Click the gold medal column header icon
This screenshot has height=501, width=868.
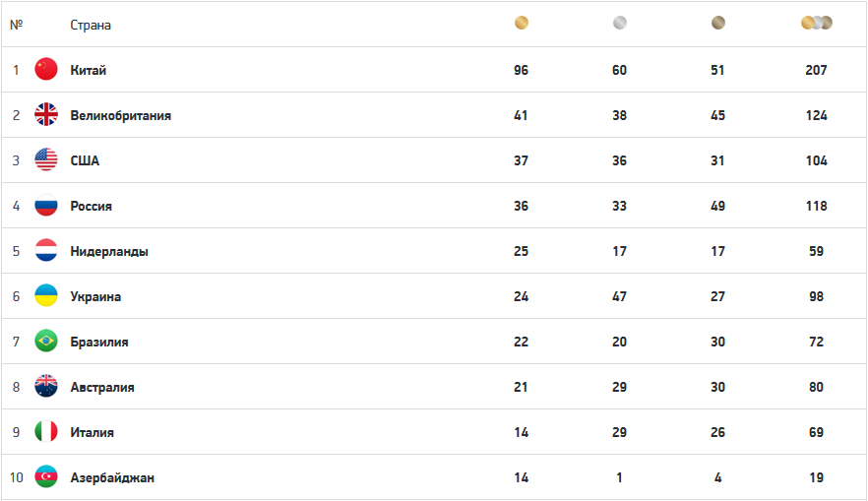click(x=522, y=24)
